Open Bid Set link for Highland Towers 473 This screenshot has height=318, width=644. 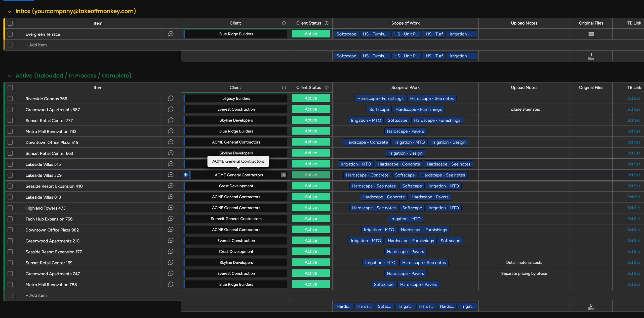coord(633,208)
